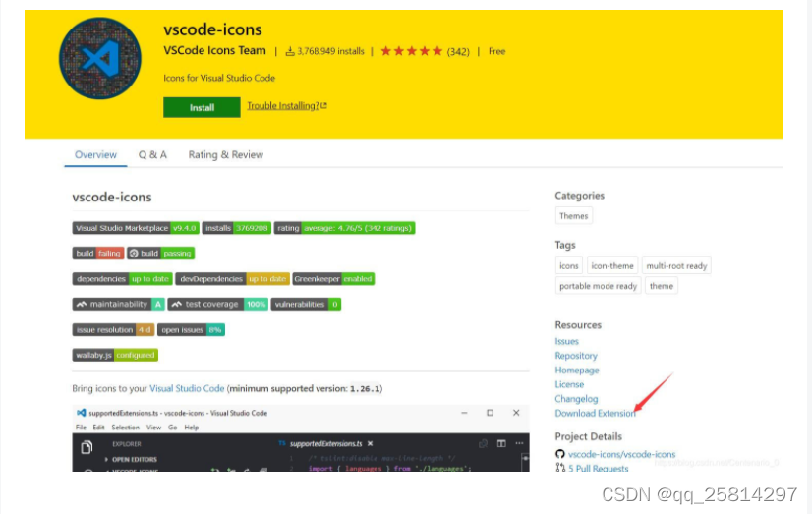
Task: Open the Changelog resource link
Action: pos(576,399)
